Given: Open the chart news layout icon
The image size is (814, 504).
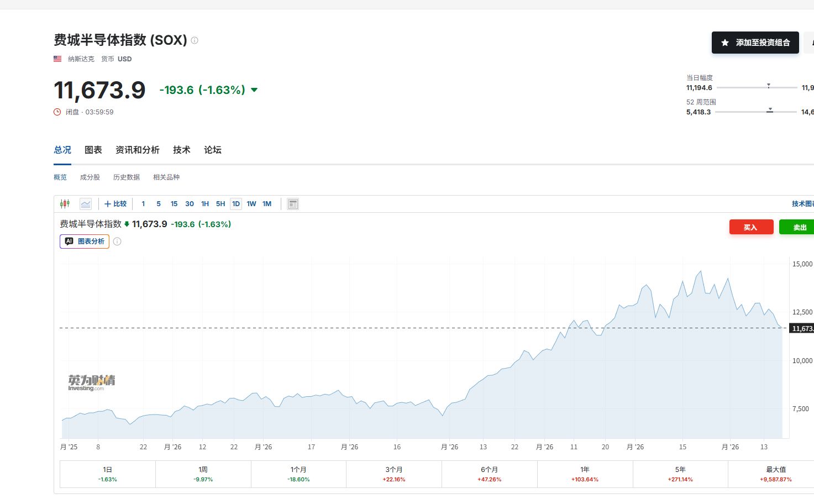Looking at the screenshot, I should (293, 204).
